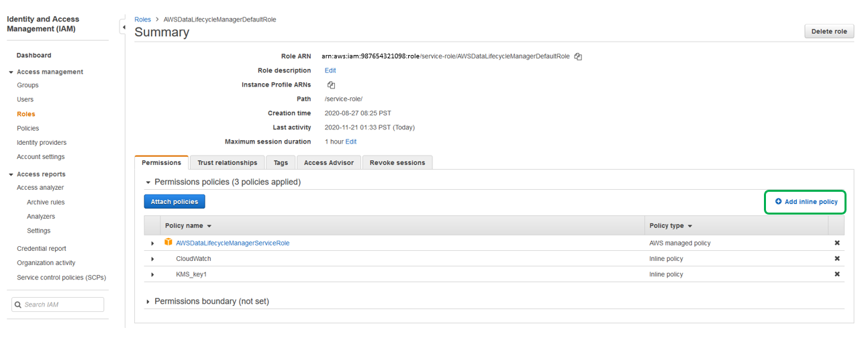Remove KMS_key1 inline policy with X
This screenshot has height=342, width=868.
[x=837, y=274]
